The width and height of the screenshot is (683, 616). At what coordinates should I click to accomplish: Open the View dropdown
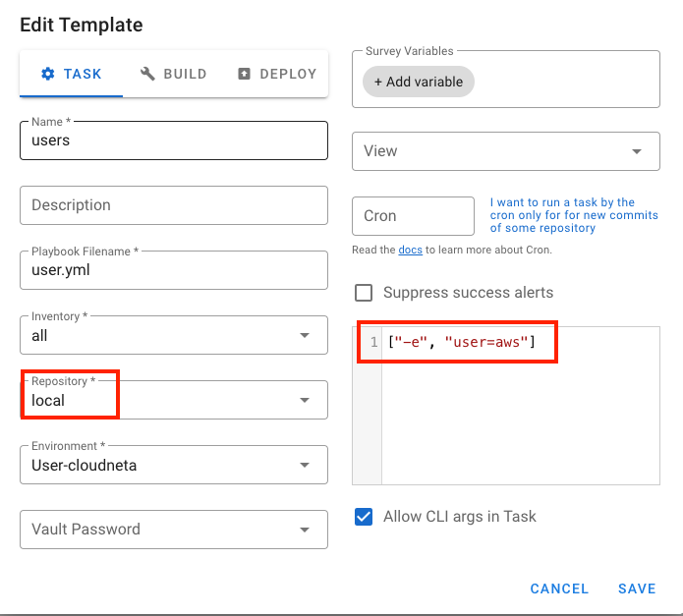[x=506, y=151]
